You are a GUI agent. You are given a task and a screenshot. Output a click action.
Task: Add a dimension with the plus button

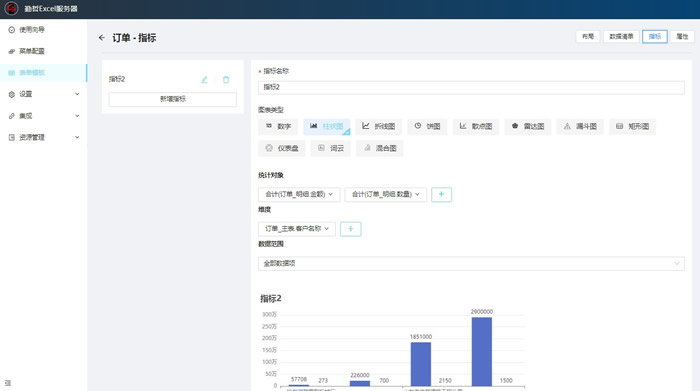pos(350,229)
